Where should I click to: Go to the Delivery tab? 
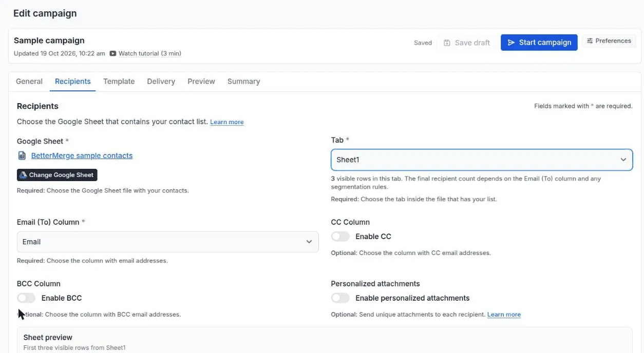click(161, 82)
